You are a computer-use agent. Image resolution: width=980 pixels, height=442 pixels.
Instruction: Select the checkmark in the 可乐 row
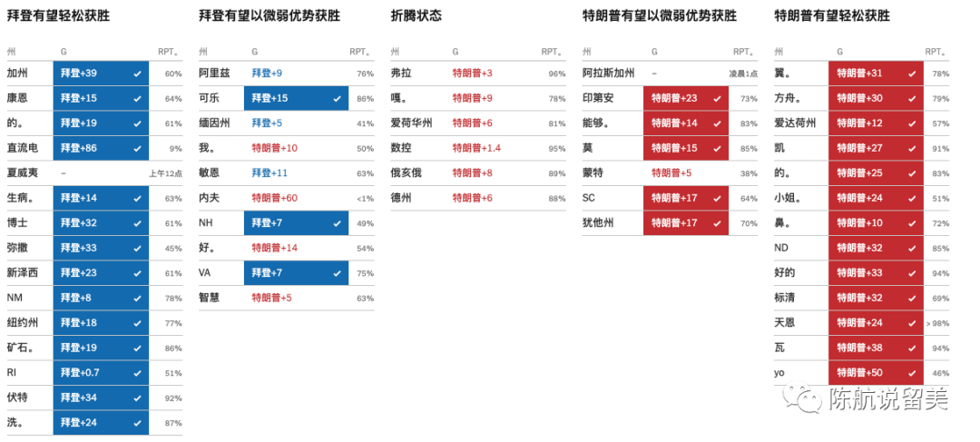tap(338, 98)
